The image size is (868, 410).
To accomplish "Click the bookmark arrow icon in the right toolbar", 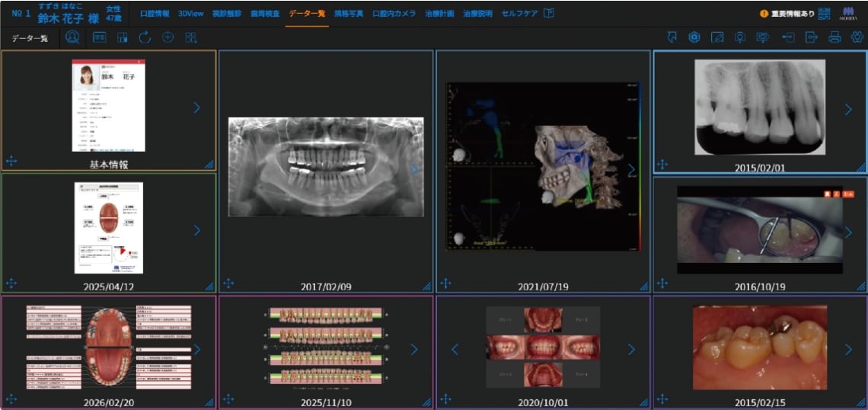I will 672,37.
